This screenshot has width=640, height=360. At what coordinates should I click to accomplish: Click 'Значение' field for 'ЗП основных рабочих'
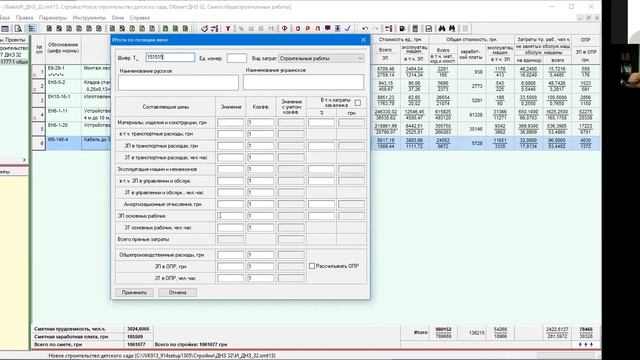231,216
